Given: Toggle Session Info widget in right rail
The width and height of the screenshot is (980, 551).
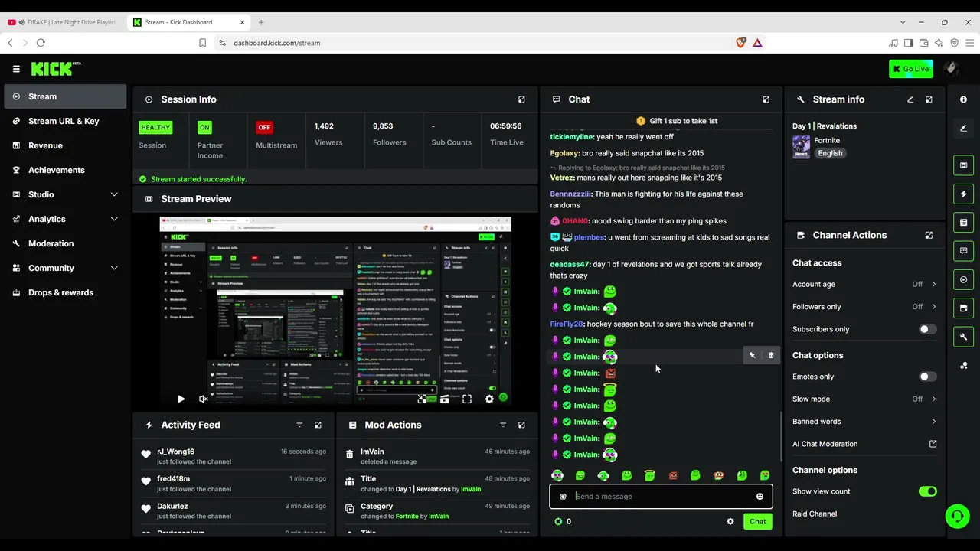Looking at the screenshot, I should (x=963, y=280).
